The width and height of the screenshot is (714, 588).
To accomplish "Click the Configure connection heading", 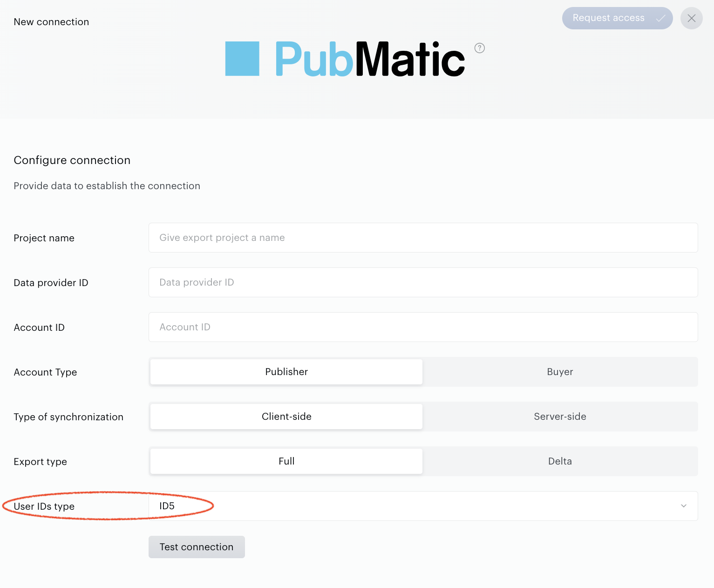I will tap(72, 160).
